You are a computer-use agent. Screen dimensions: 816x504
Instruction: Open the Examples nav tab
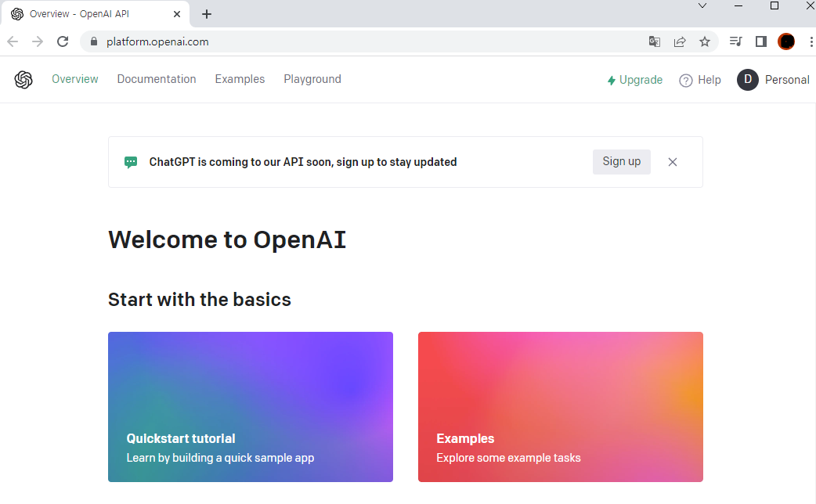pos(240,79)
